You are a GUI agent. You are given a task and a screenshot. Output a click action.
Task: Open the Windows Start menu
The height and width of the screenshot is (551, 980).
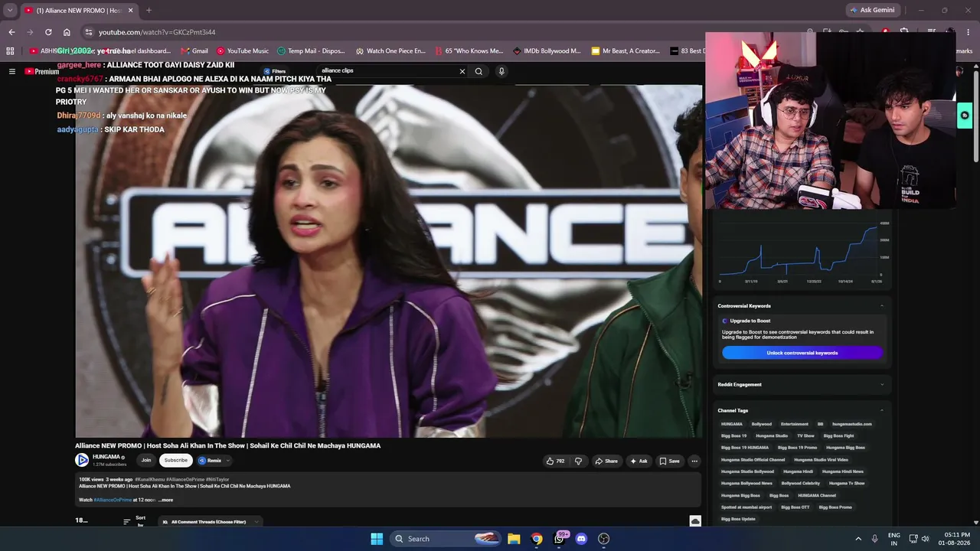pos(377,539)
